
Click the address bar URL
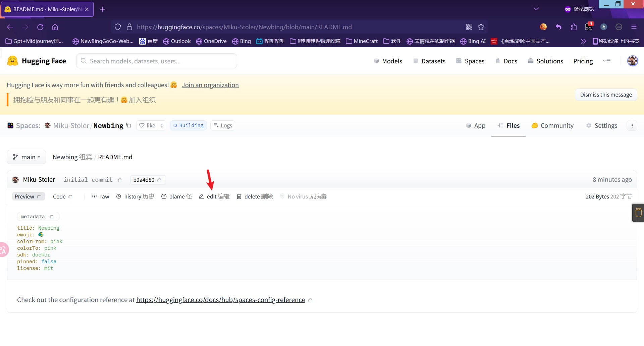[244, 27]
